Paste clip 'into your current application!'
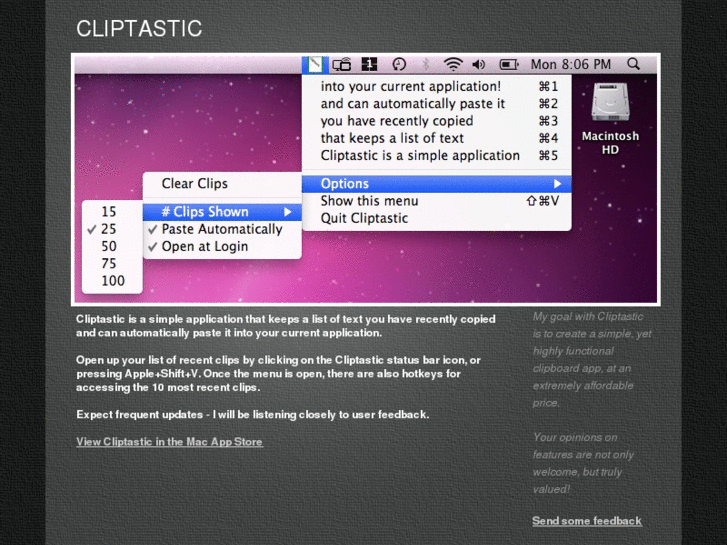This screenshot has height=545, width=727. point(436,86)
